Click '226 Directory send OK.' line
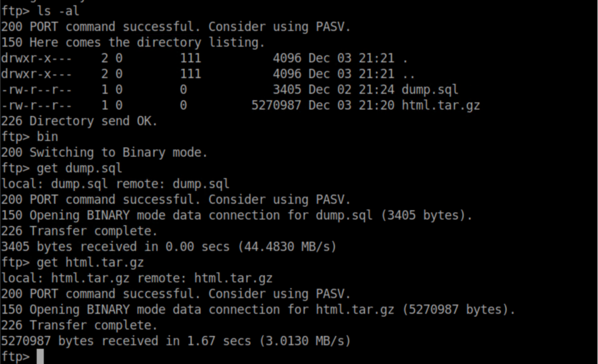Viewport: 598px width, 364px height. [x=79, y=121]
